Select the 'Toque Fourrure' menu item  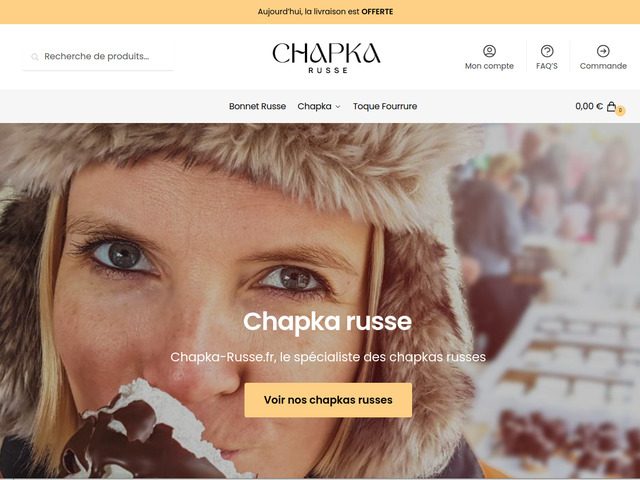pos(385,106)
